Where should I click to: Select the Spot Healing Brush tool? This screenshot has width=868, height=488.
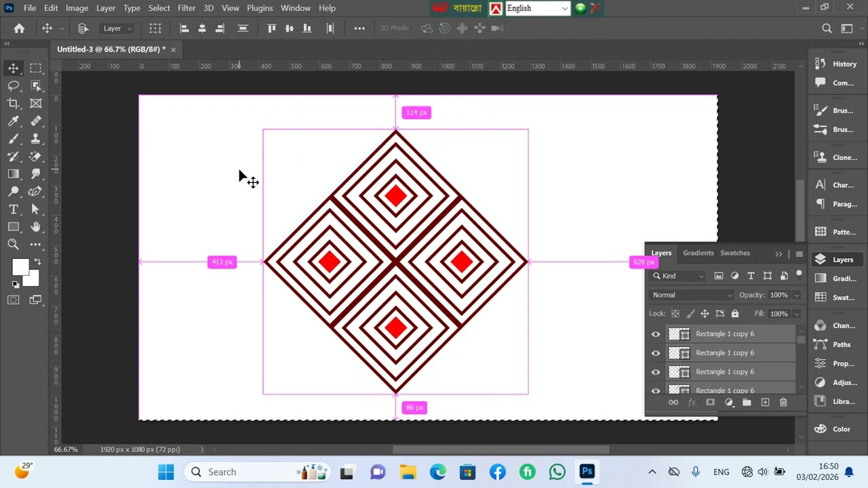(x=36, y=121)
